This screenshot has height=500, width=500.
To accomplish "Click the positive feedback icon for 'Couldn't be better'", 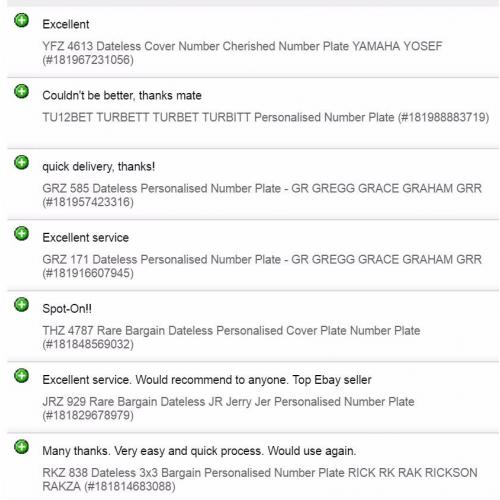I will [22, 91].
